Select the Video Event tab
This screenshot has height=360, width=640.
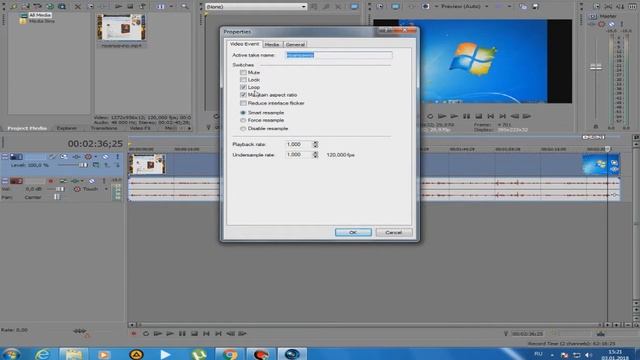[x=244, y=44]
